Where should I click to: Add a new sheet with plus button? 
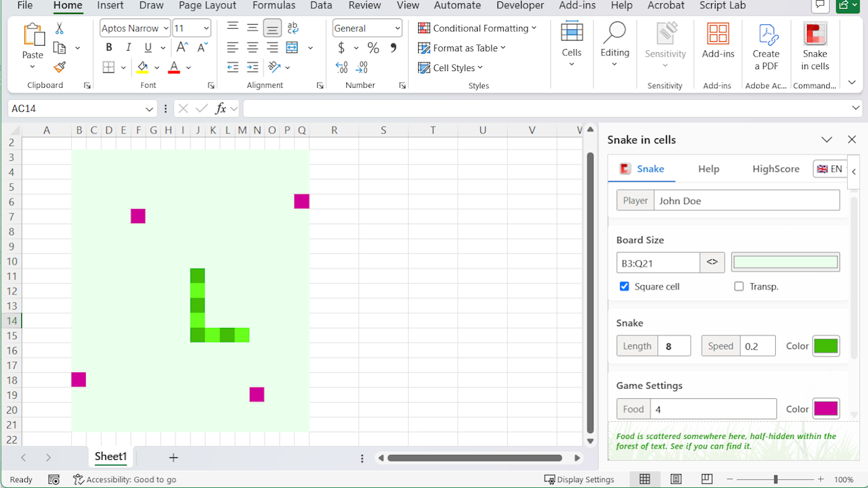pyautogui.click(x=173, y=457)
